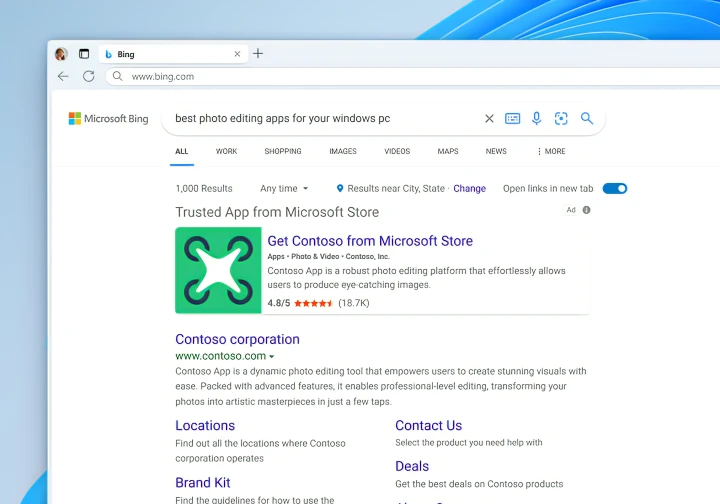
Task: Refresh the current page
Action: 89,76
